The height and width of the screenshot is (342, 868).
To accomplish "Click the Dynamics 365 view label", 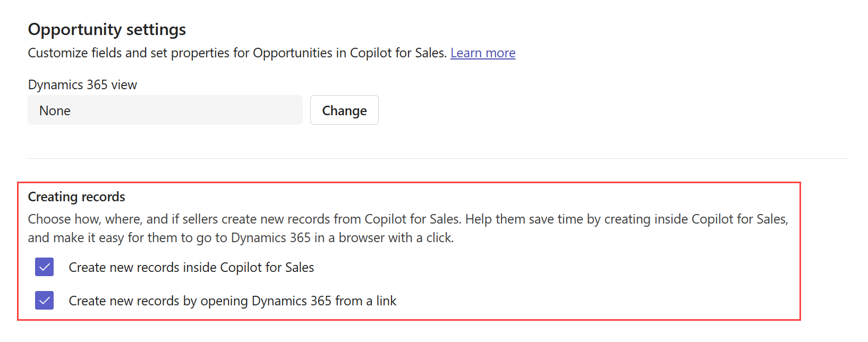I will coord(82,84).
